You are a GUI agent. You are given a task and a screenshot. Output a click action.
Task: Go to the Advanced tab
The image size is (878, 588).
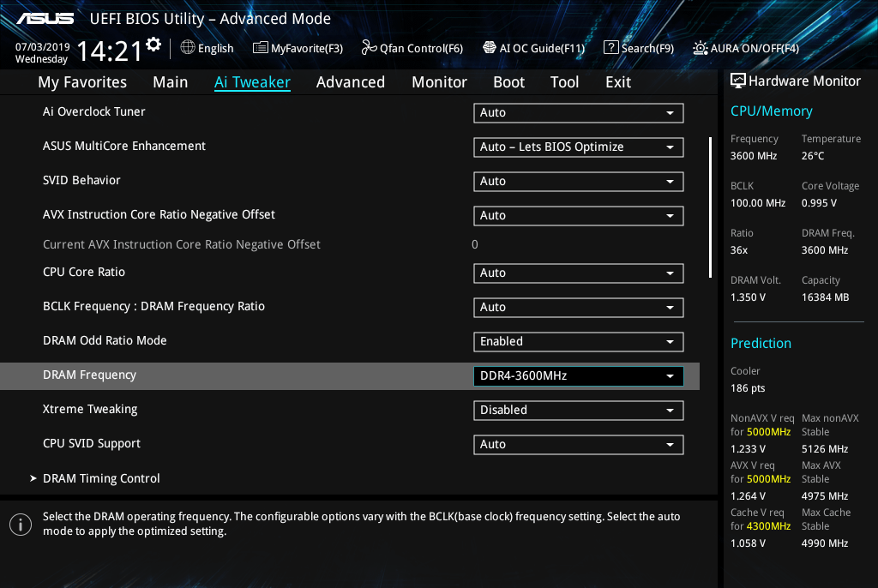point(351,82)
